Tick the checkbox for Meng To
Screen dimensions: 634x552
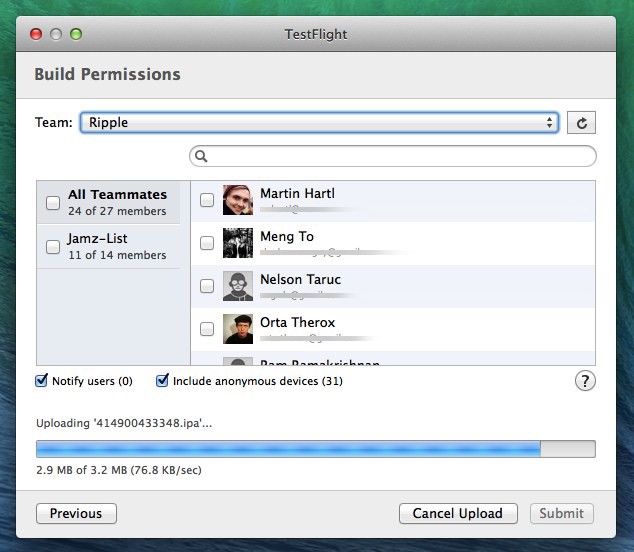pyautogui.click(x=207, y=243)
